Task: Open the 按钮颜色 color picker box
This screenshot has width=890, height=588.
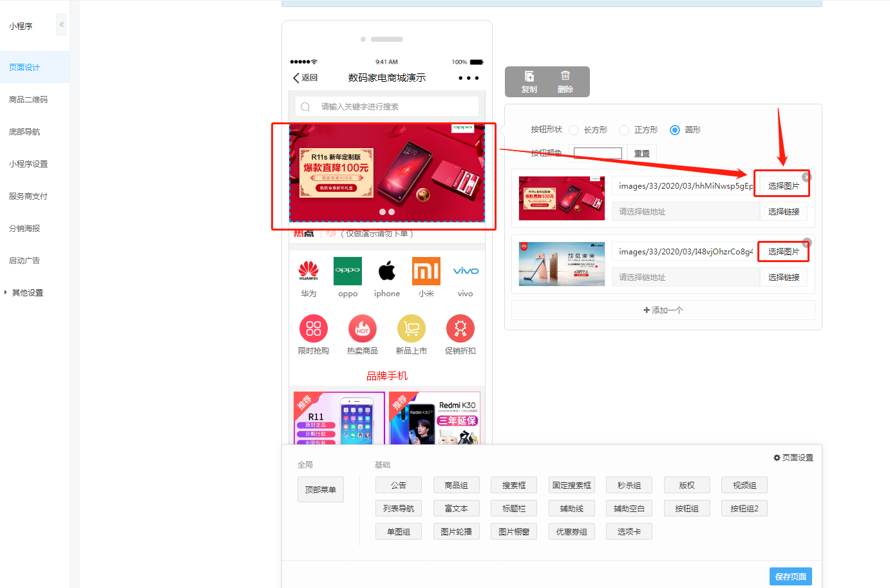Action: pos(598,153)
